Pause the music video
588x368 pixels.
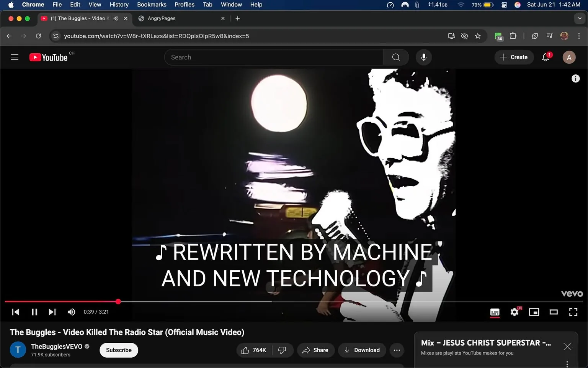[x=34, y=312]
